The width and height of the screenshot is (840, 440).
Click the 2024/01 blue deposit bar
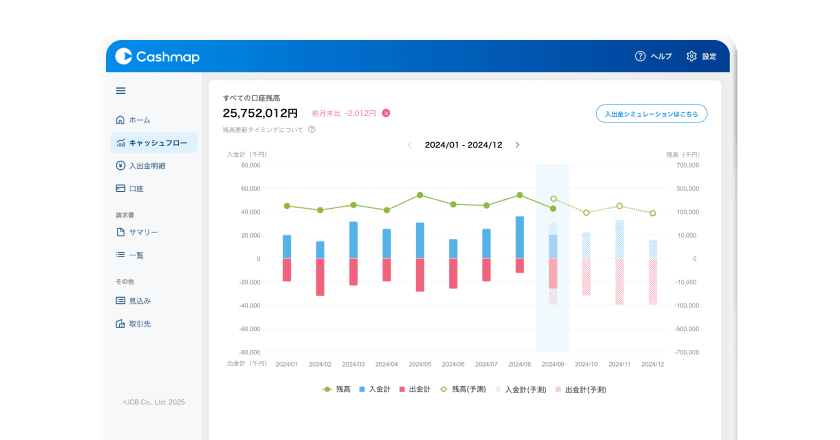tap(287, 247)
